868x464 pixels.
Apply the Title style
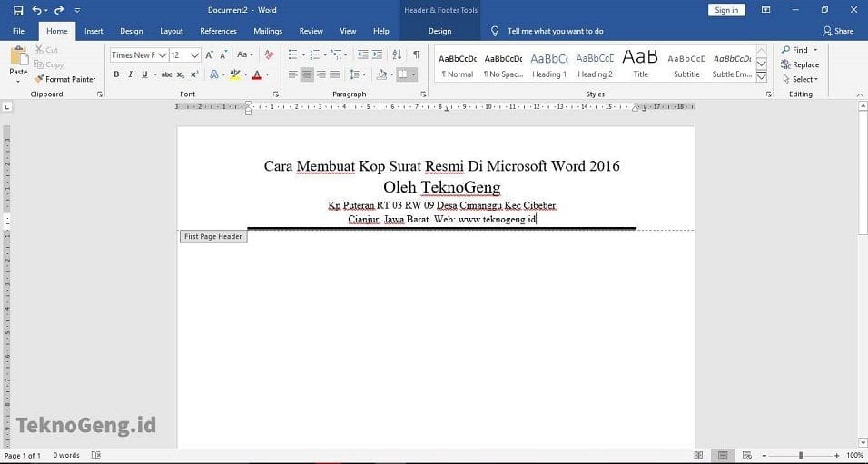click(x=640, y=64)
